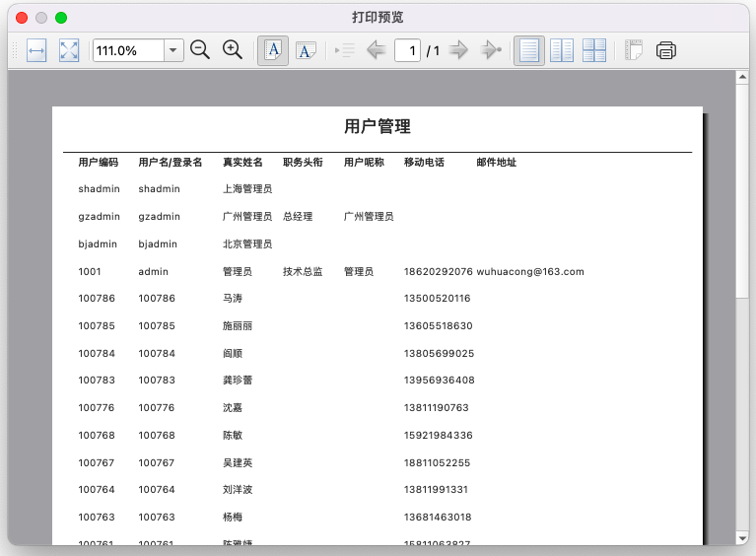Toggle Landscape orientation
Screen dimensions: 756x556
pyautogui.click(x=306, y=50)
